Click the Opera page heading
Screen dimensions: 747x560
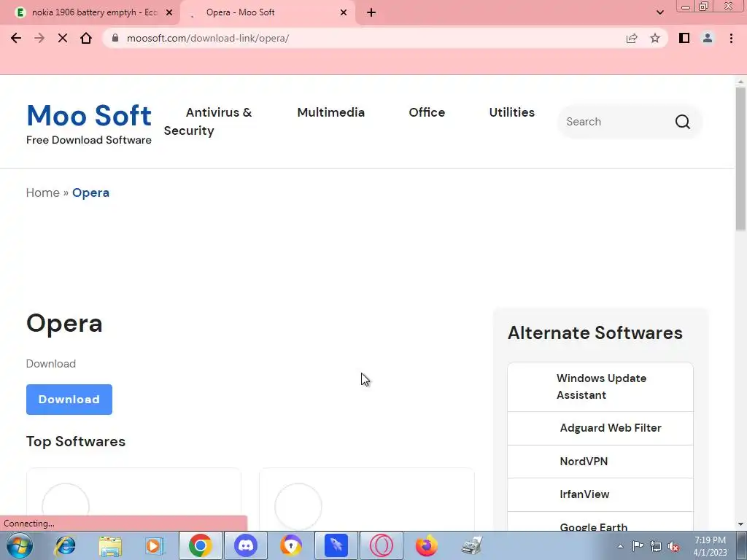point(64,323)
